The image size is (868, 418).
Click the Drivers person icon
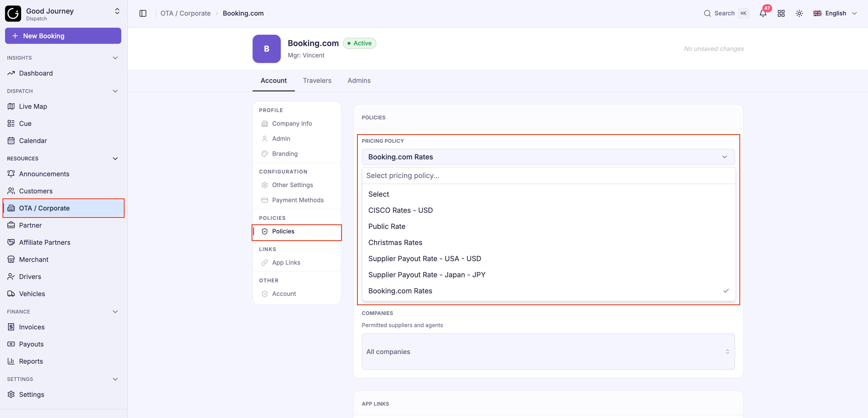point(11,277)
